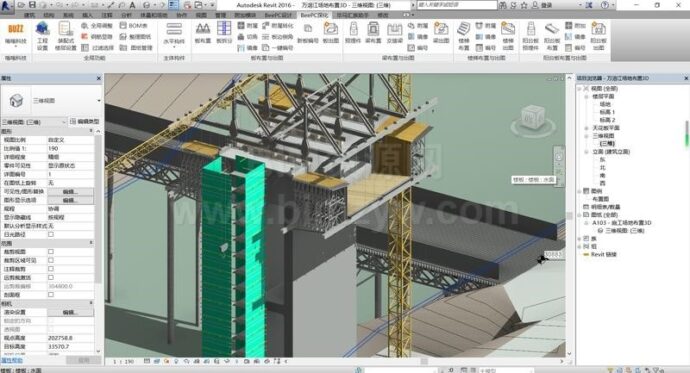Open the Properties help link
The width and height of the screenshot is (690, 373).
11,360
